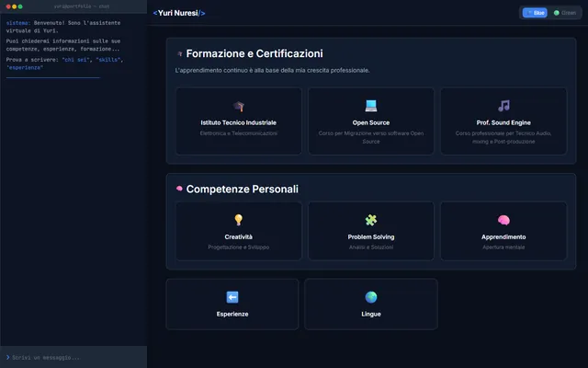Image resolution: width=588 pixels, height=368 pixels.
Task: Click the green dot in Green theme button
Action: tap(557, 13)
